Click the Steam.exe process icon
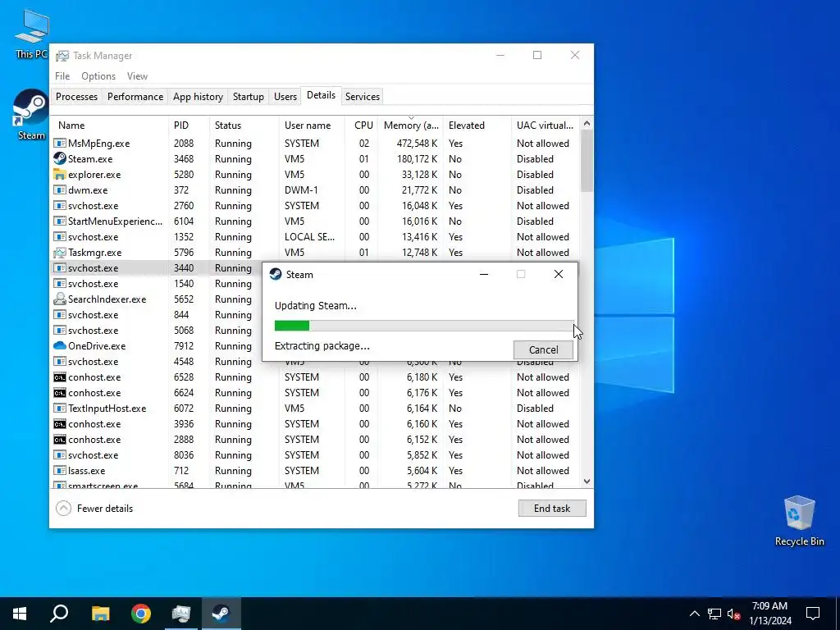Viewport: 840px width, 630px height. point(59,158)
